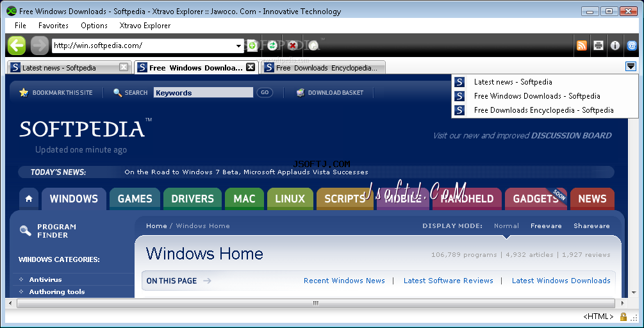This screenshot has height=328, width=644.
Task: Click the house icon tab on Softpedia
Action: pyautogui.click(x=29, y=199)
